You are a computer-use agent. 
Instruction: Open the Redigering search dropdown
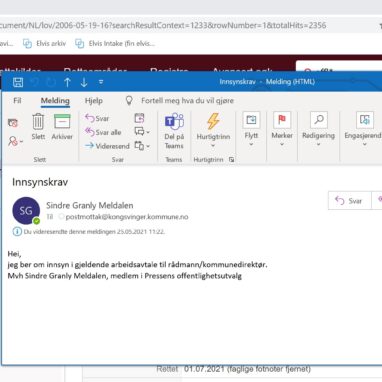coord(318,144)
